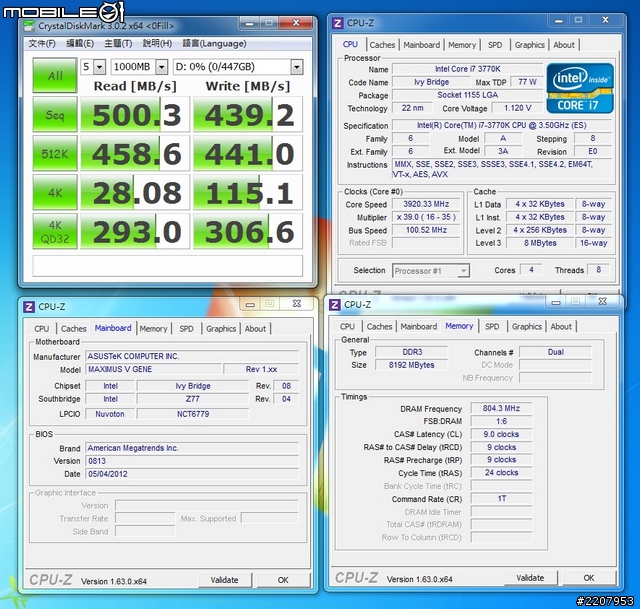This screenshot has width=640, height=609.
Task: Click the empty comment field in CrystalDiskMark
Action: (168, 266)
